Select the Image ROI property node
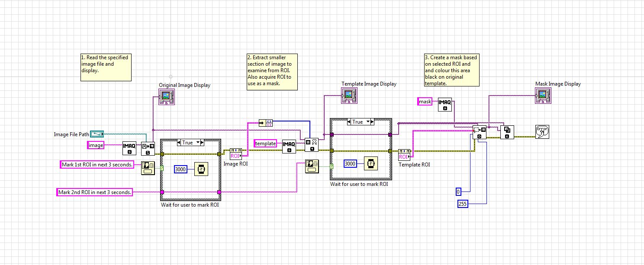 tap(236, 153)
